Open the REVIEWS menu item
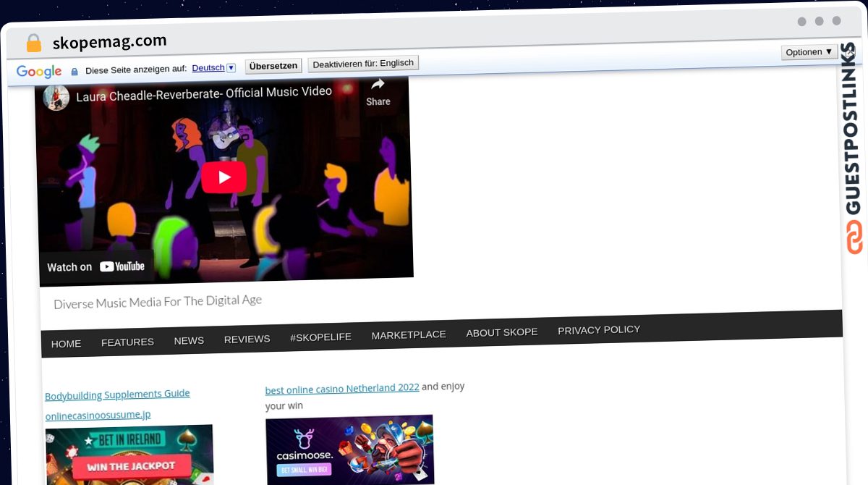Image resolution: width=868 pixels, height=485 pixels. [247, 339]
